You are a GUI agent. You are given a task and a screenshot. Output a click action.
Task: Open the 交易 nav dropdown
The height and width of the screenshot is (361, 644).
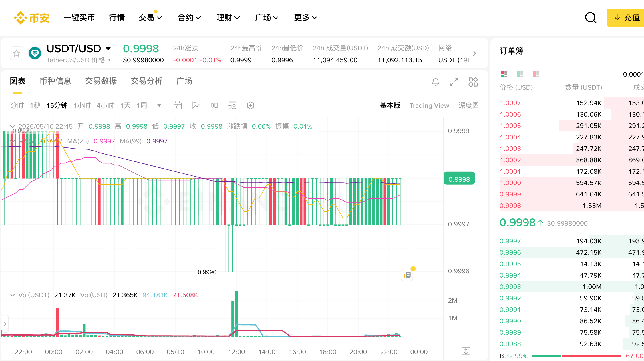(x=150, y=18)
